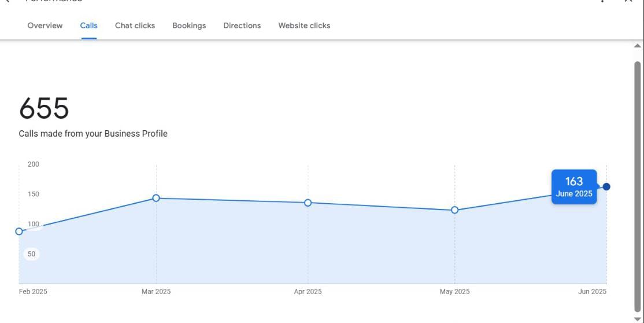Image resolution: width=644 pixels, height=323 pixels.
Task: View the Directions tab
Action: point(242,25)
